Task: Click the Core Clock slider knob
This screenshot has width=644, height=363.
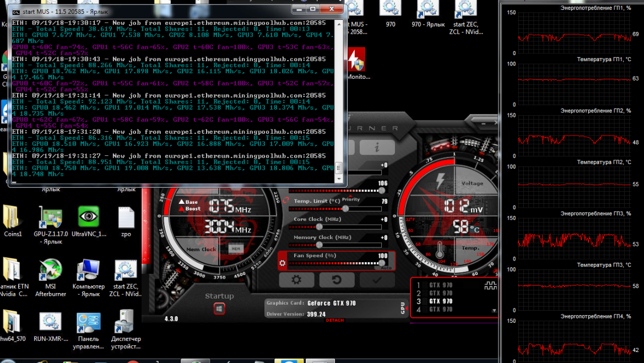Action: (x=319, y=227)
